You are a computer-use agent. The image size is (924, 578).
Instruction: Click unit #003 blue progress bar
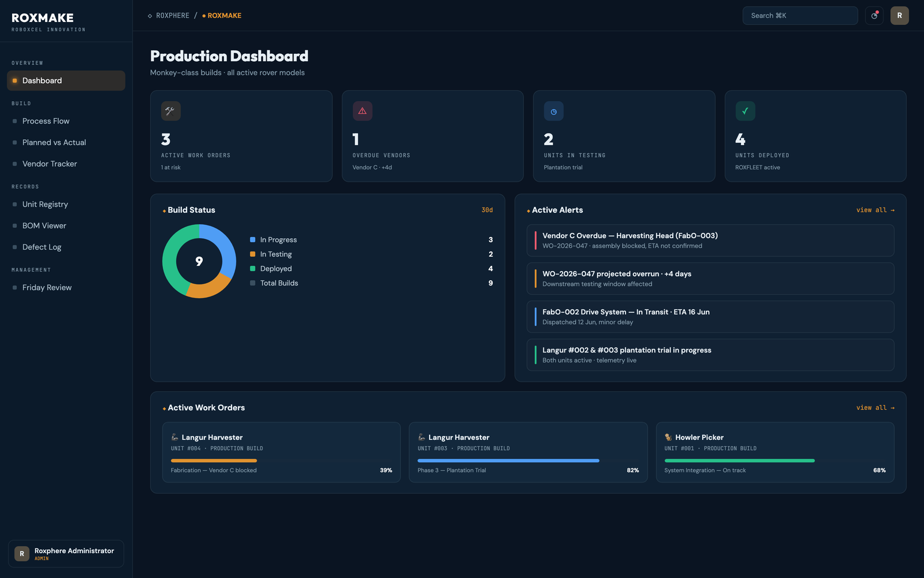508,461
